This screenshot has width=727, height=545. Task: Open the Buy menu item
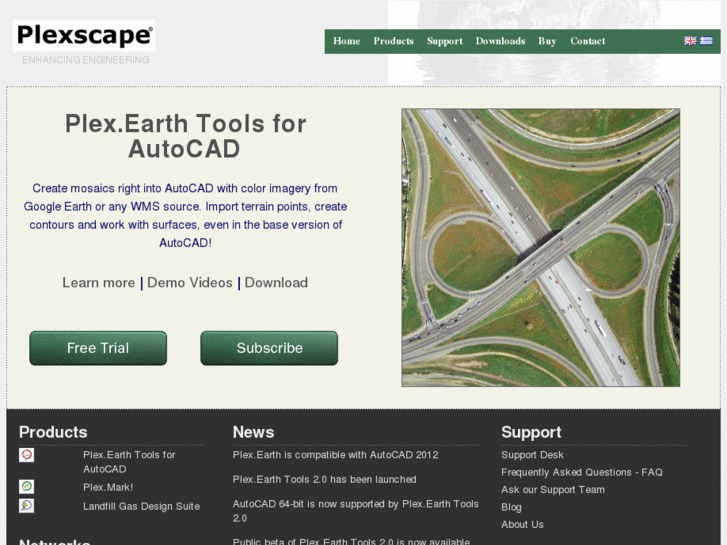point(547,41)
